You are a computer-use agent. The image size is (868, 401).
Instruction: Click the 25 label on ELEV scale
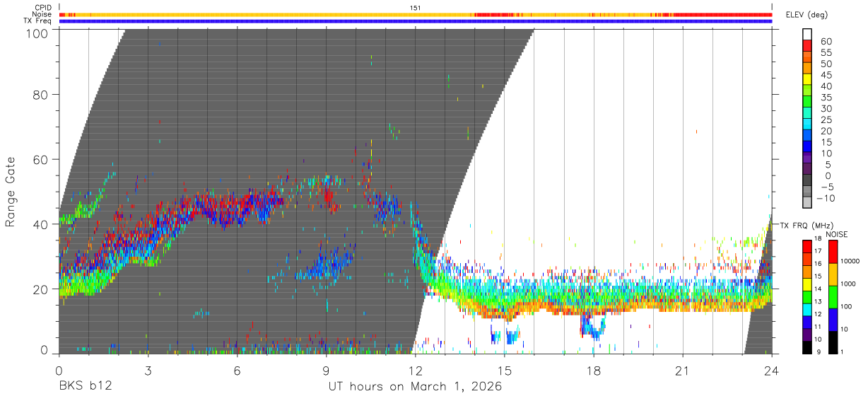coord(826,120)
